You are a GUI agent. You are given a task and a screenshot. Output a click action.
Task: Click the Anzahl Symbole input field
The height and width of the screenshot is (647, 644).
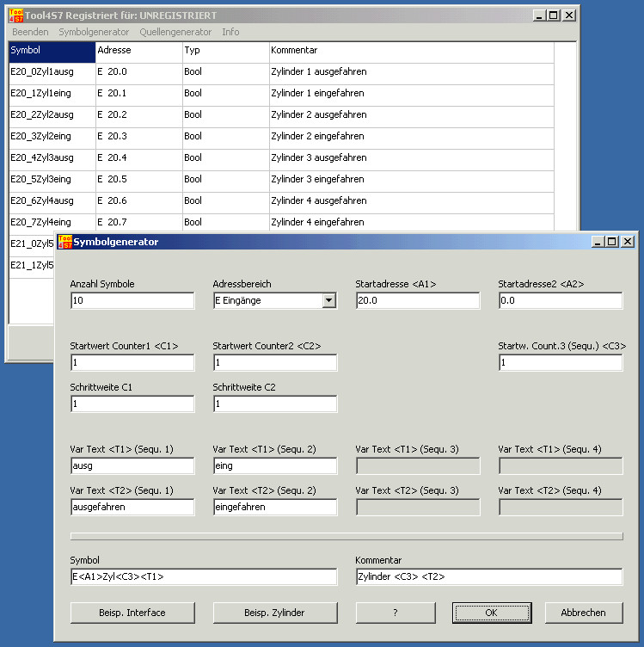(x=132, y=301)
